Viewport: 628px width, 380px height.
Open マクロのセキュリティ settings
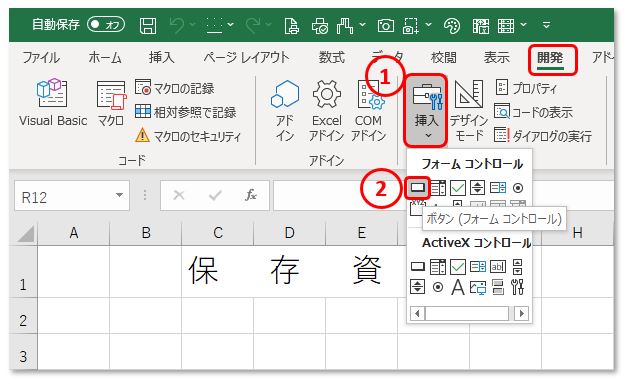coord(188,136)
